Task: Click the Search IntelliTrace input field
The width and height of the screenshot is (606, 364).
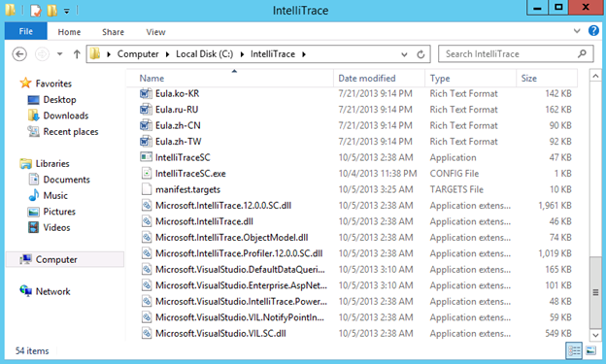Action: click(516, 54)
